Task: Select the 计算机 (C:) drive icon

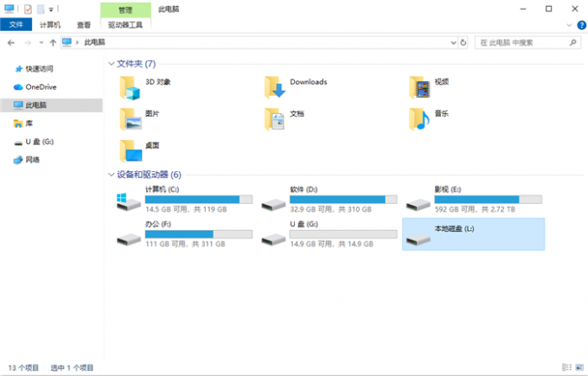Action: click(128, 201)
